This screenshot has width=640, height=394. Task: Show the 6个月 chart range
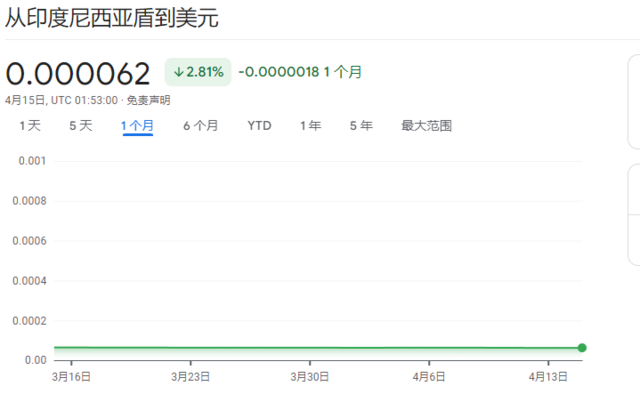[x=200, y=126]
